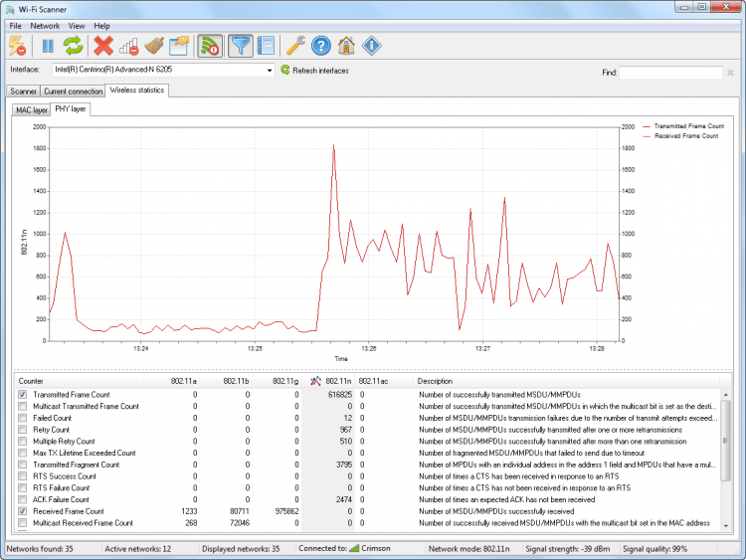Viewport: 746px width, 560px height.
Task: Switch to the MAC layer tab
Action: click(32, 110)
